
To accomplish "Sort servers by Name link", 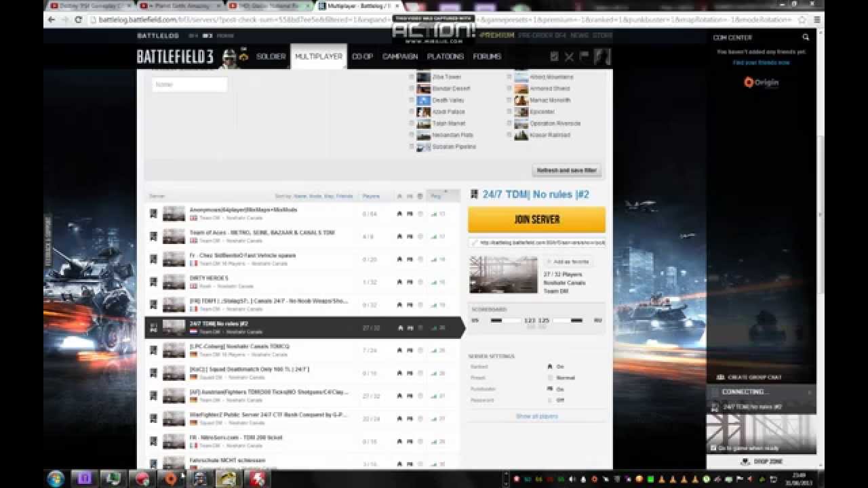I will click(300, 196).
